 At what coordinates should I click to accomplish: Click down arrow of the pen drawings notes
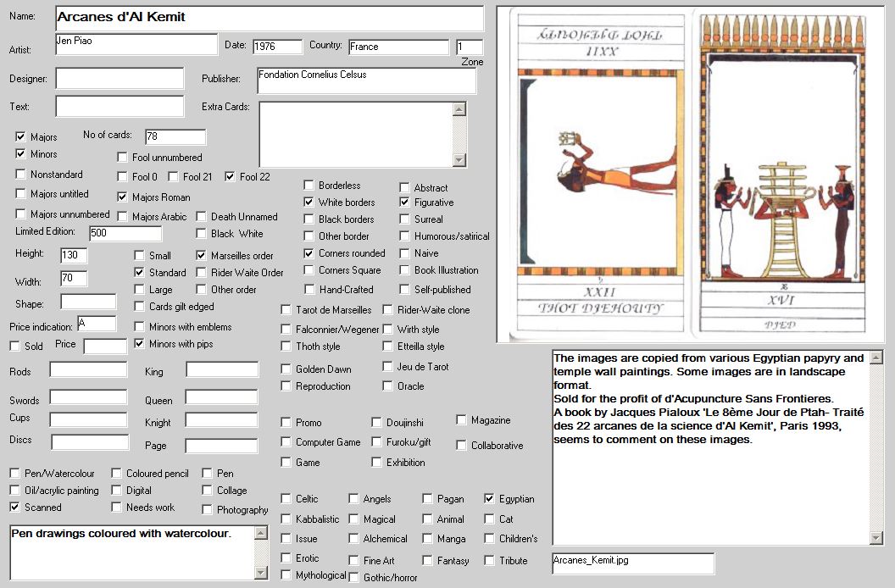coord(261,573)
